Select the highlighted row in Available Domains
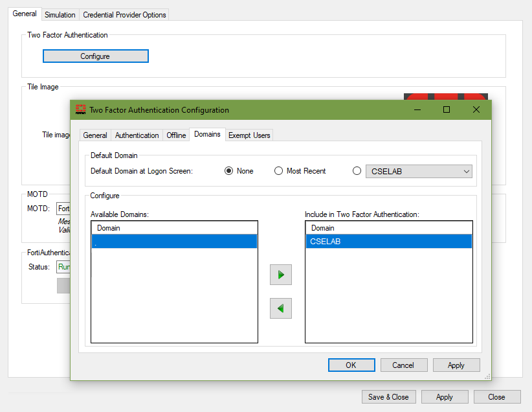 (x=174, y=242)
